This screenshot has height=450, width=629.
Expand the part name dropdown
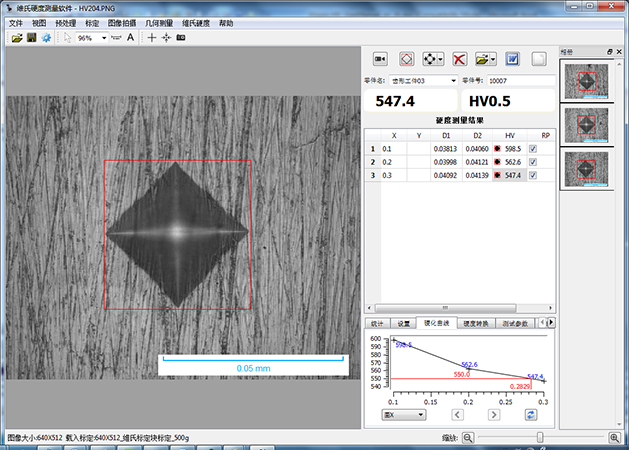click(x=454, y=80)
